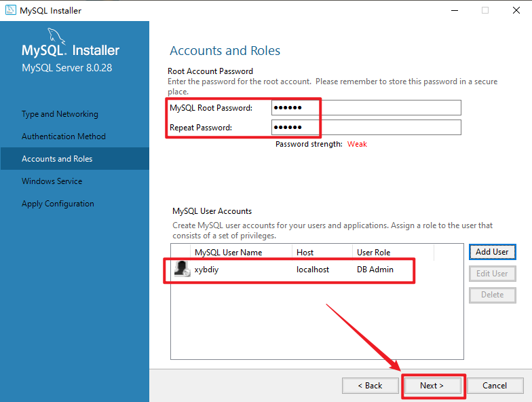Select the User Role column header
532x402 pixels.
394,253
